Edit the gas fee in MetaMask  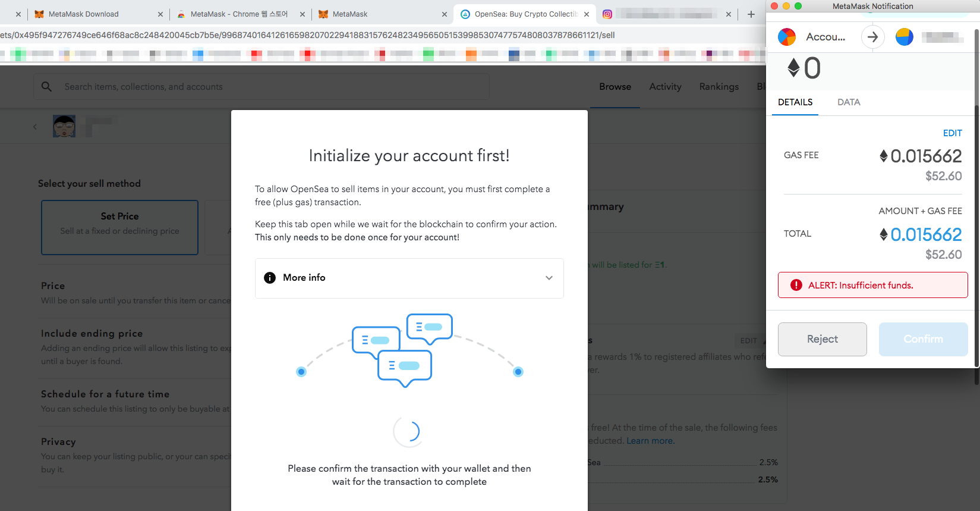[952, 133]
